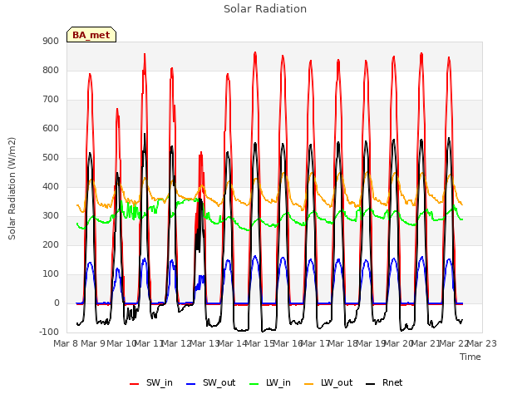Click the Mar 23 x-axis date label
532x399 pixels.
pos(482,343)
